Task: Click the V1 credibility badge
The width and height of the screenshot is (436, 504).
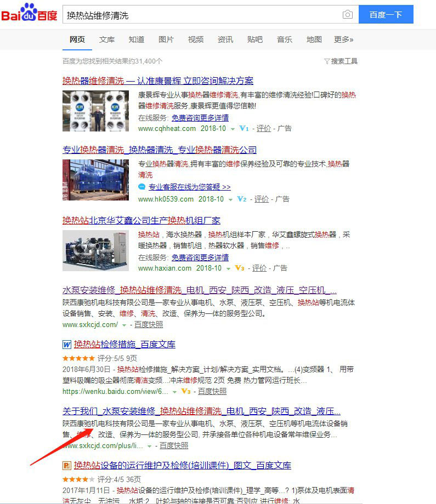Action: click(244, 129)
